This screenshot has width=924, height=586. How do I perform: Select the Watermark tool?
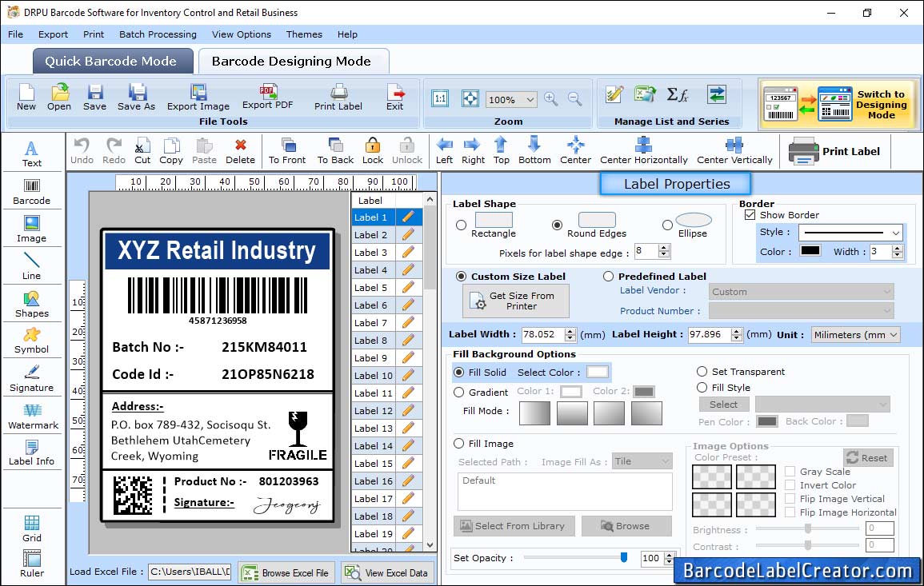[x=33, y=417]
